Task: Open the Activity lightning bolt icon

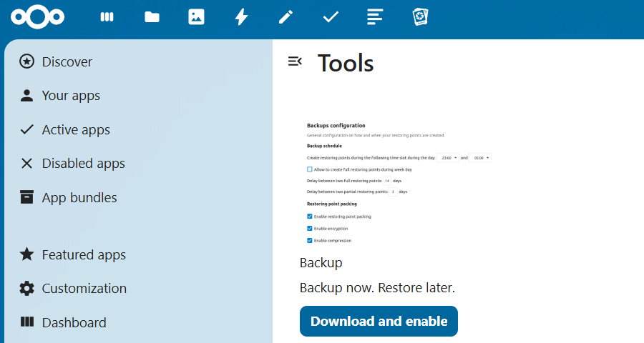Action: point(241,17)
